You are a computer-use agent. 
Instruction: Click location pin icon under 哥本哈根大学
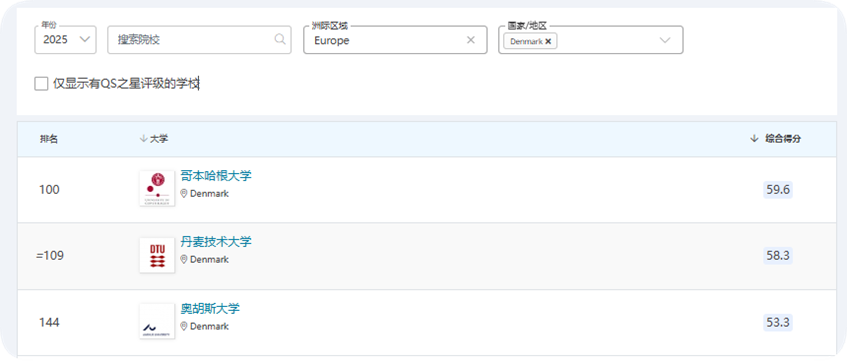184,193
